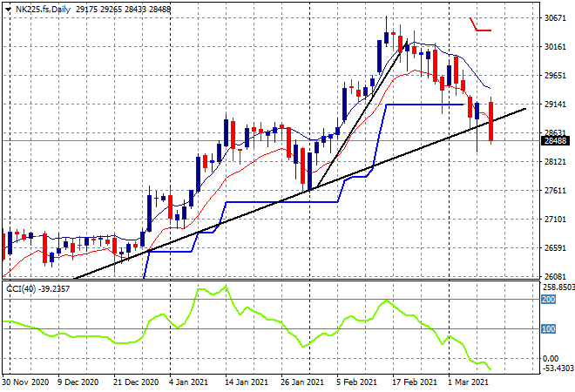Click the NK225.fs,Daily chart title text
Screen dimensions: 575x392
tap(43, 10)
